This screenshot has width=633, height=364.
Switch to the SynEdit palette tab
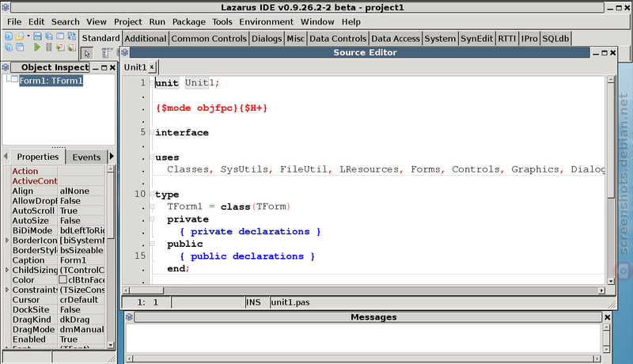[x=477, y=39]
